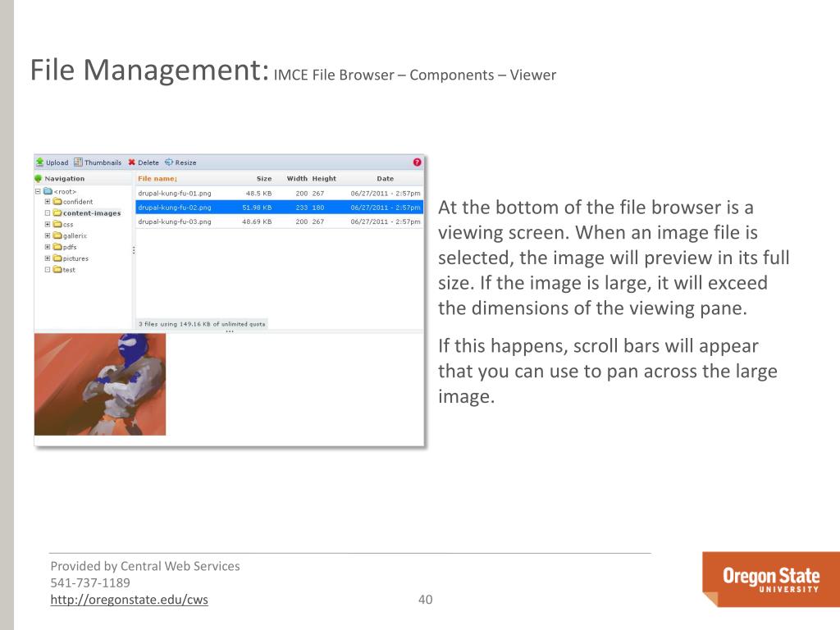The width and height of the screenshot is (840, 630).
Task: Open help via red question mark icon
Action: click(x=417, y=162)
